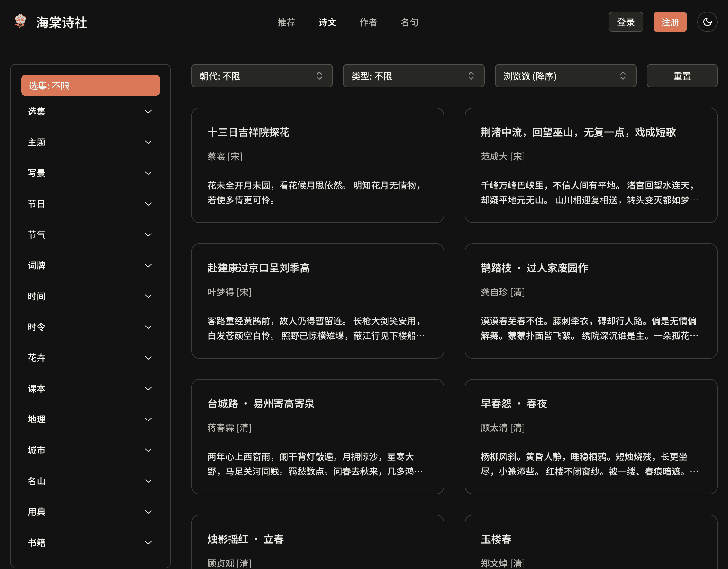The height and width of the screenshot is (569, 728).
Task: Click the 海棠诗社 flower logo icon
Action: pos(20,22)
